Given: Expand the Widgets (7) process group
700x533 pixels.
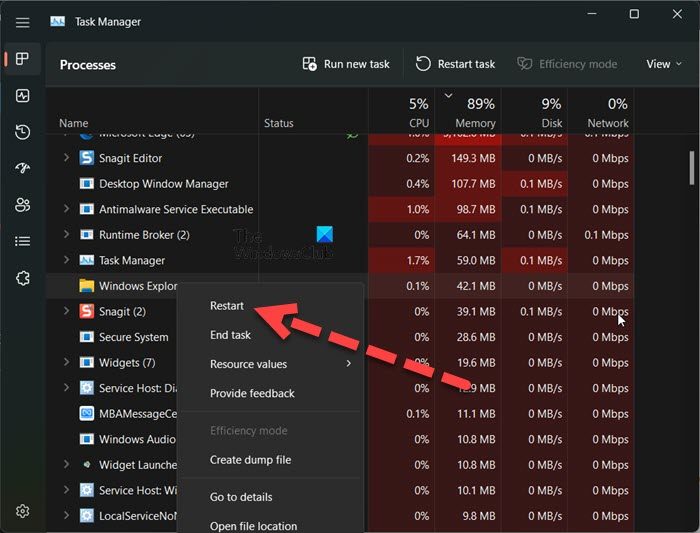Looking at the screenshot, I should (x=66, y=362).
